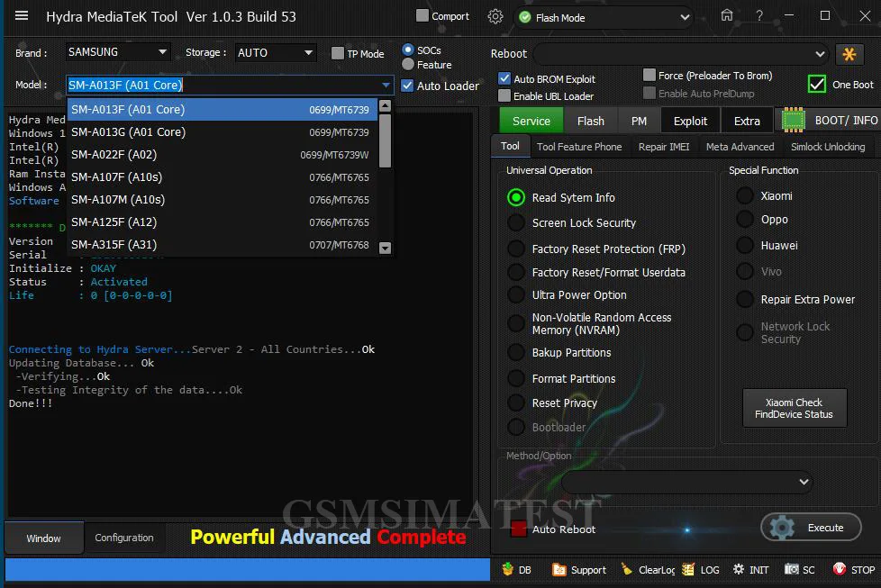Image resolution: width=881 pixels, height=588 pixels.
Task: Toggle TP Mode checkbox
Action: pos(337,53)
